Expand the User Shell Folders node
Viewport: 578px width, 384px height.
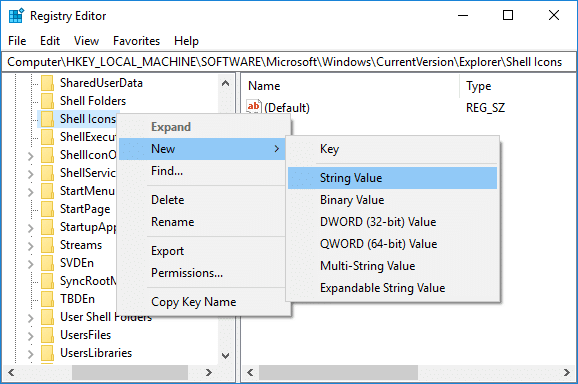pyautogui.click(x=31, y=317)
